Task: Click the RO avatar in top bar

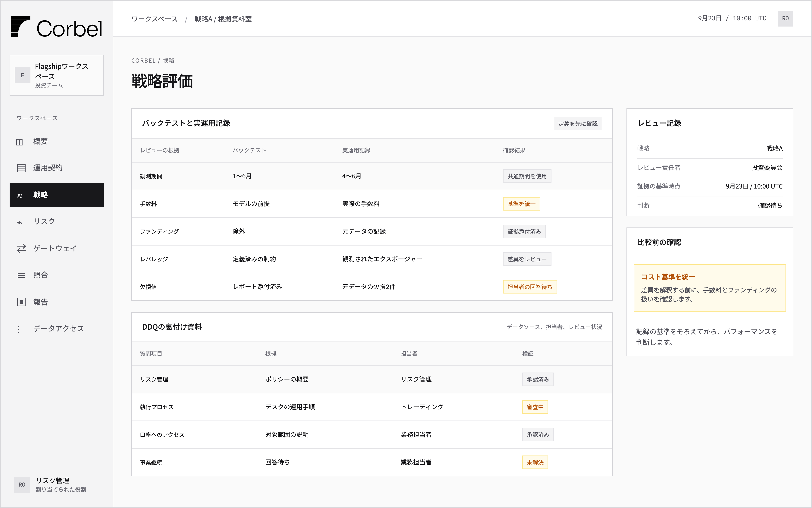Action: coord(785,18)
